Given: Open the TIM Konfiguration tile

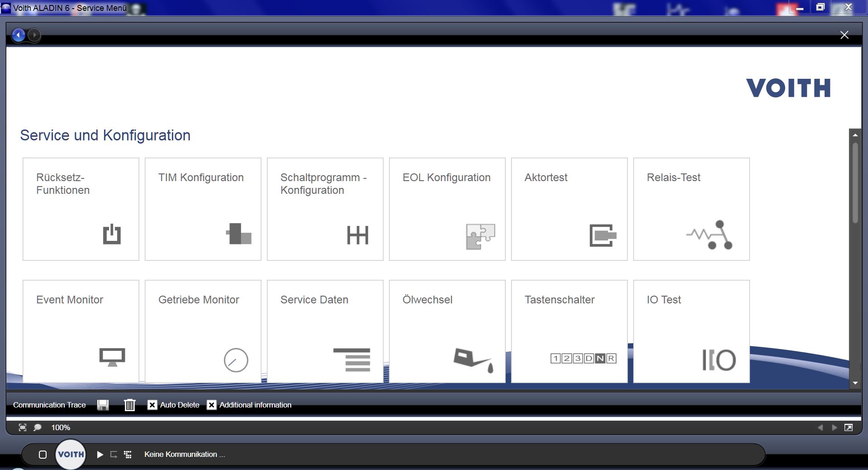Looking at the screenshot, I should pos(203,209).
